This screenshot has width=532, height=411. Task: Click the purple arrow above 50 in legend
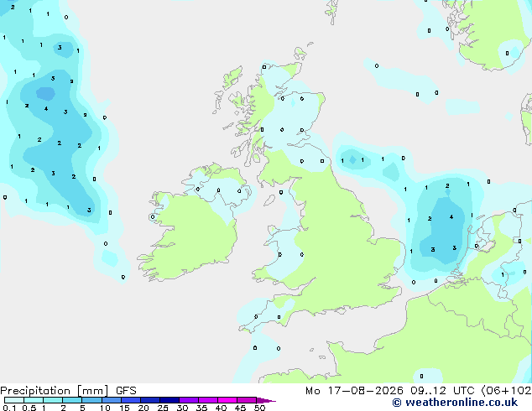[266, 400]
